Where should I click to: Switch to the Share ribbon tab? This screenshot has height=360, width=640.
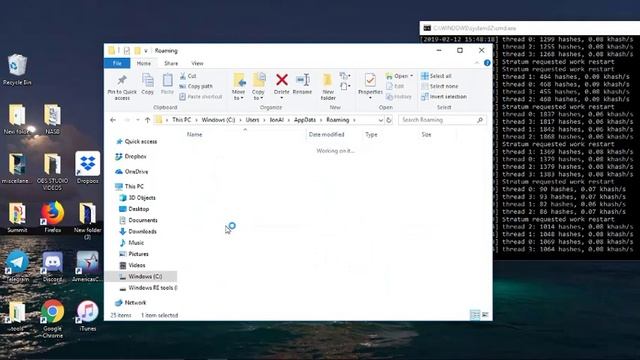[x=171, y=63]
